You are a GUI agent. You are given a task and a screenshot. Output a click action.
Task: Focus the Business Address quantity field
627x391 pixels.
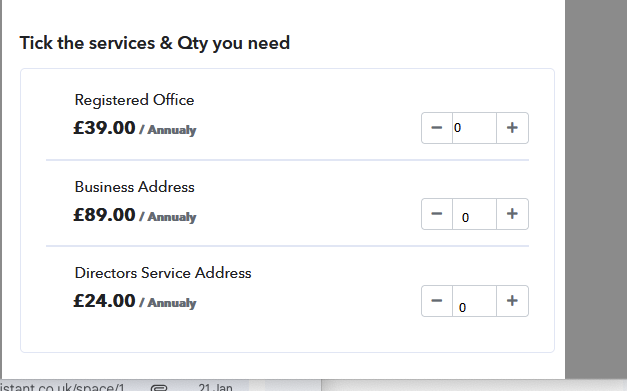(474, 214)
